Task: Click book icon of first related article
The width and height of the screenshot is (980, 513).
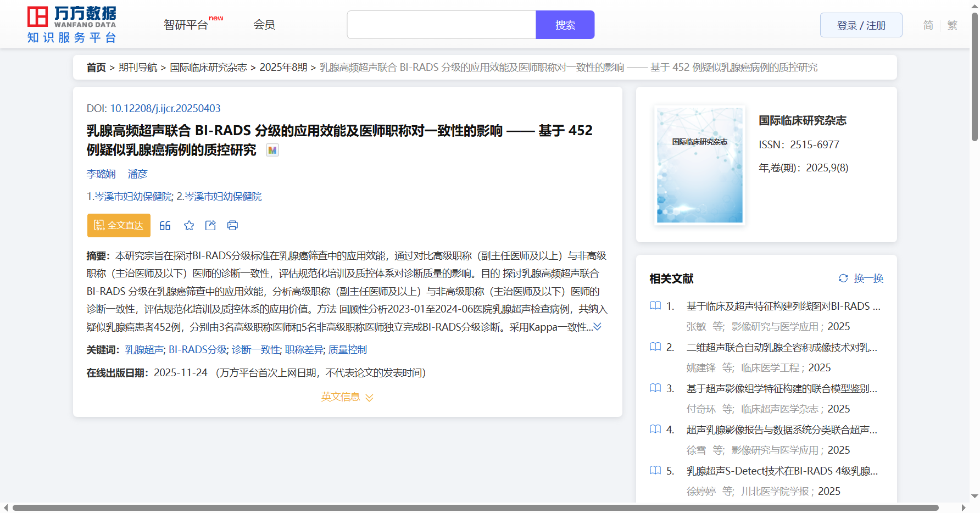Action: (x=655, y=306)
